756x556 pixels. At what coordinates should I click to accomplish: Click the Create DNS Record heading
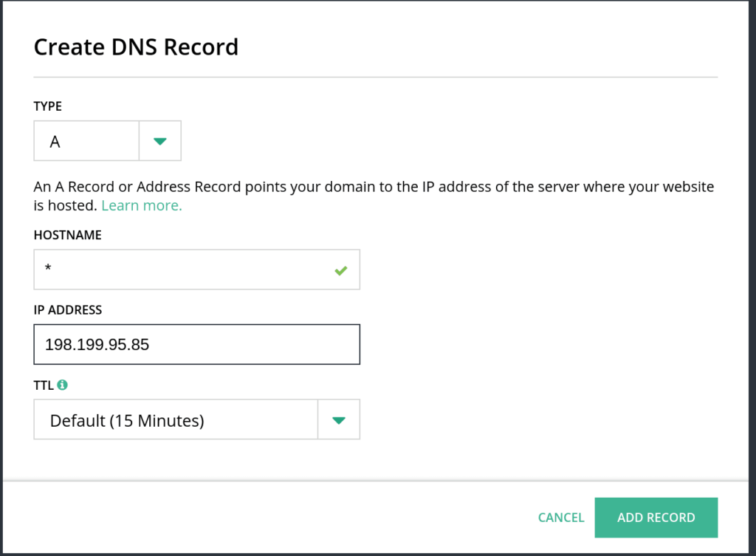click(136, 47)
